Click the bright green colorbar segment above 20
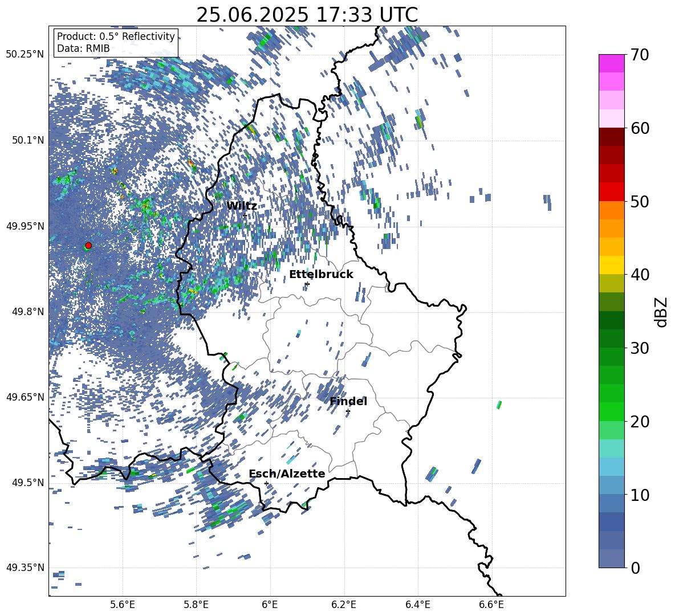675x616 pixels. click(x=611, y=411)
